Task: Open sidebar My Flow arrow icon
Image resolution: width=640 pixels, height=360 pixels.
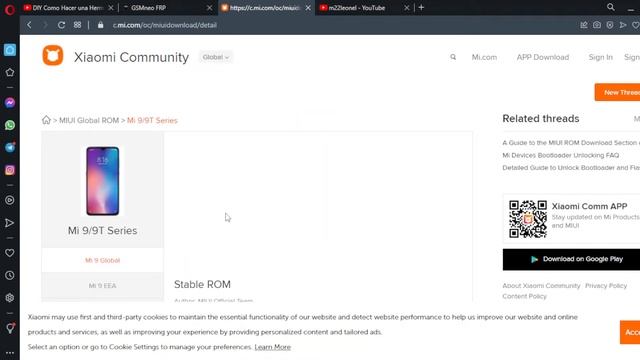Action: [x=10, y=223]
